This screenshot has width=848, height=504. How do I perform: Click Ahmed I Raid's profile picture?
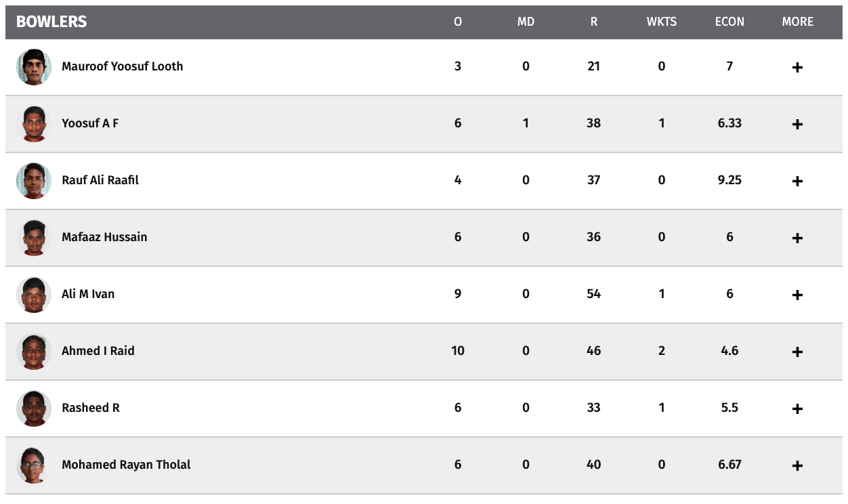[34, 352]
